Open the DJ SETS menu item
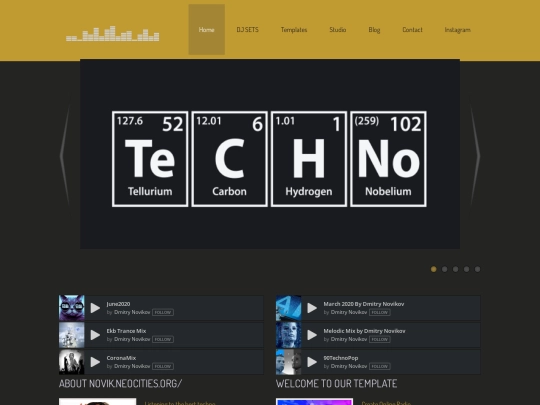 [247, 30]
